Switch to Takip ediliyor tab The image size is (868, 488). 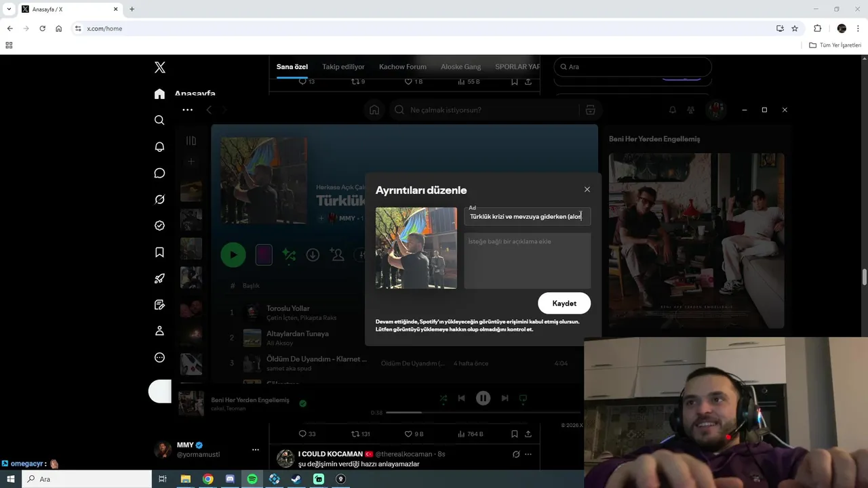(343, 67)
